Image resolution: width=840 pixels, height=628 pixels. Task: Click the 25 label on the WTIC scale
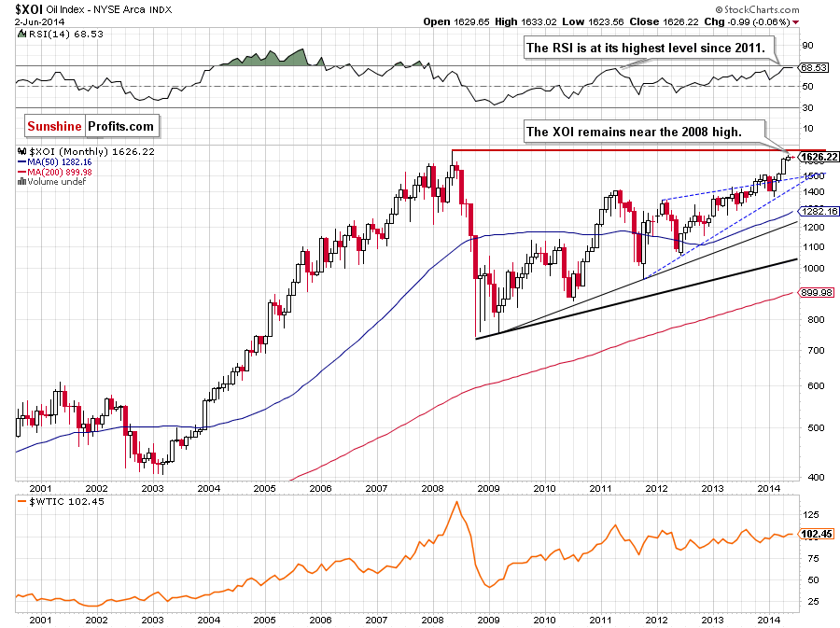point(813,601)
